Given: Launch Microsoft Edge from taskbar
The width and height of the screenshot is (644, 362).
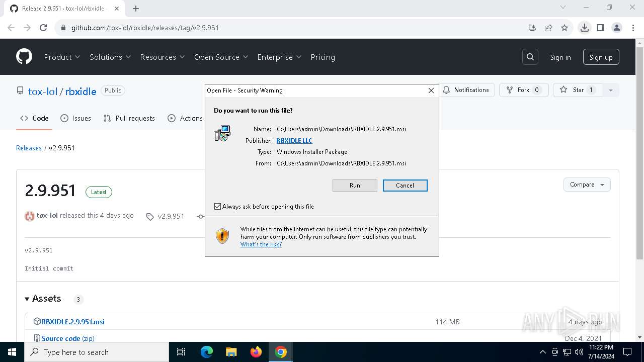Looking at the screenshot, I should coord(207,352).
